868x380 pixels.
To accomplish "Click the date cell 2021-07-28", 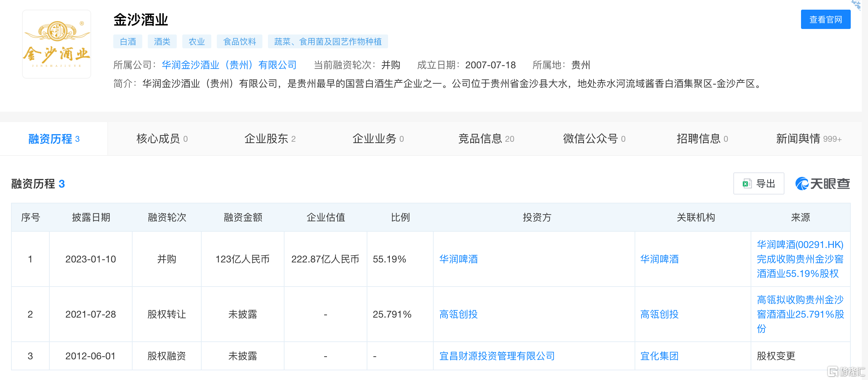I will (90, 314).
